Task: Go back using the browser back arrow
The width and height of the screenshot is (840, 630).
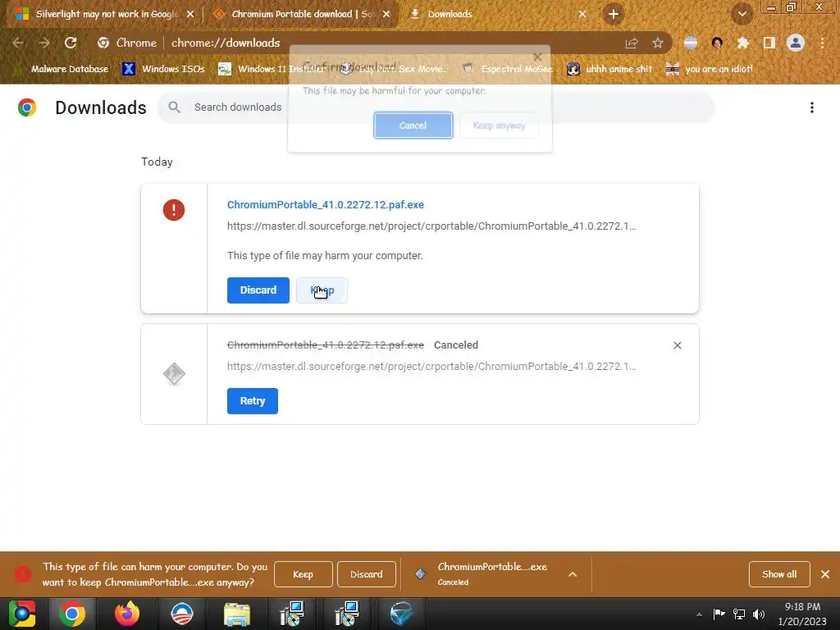Action: [18, 43]
